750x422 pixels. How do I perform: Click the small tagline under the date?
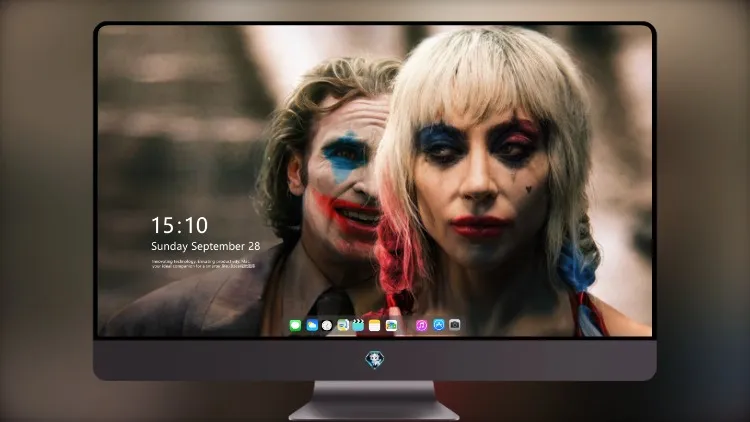[203, 264]
